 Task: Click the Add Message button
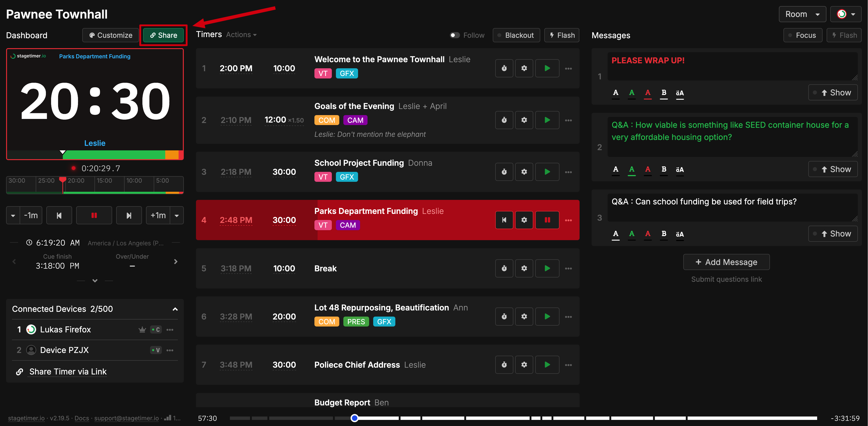tap(726, 262)
